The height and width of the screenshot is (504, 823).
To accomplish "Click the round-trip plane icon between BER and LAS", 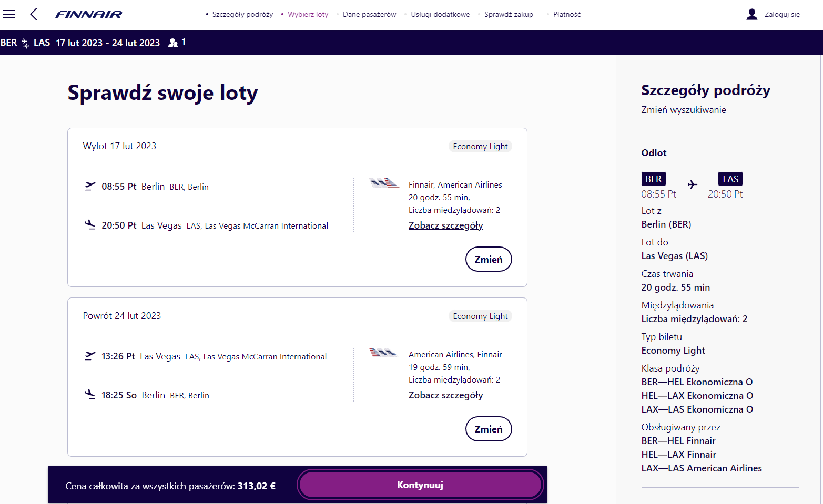I will [25, 43].
